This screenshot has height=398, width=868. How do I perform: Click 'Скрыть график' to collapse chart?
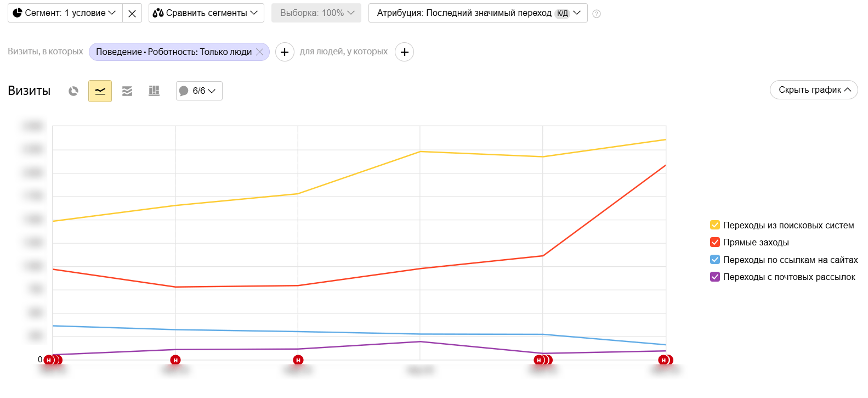tap(813, 90)
